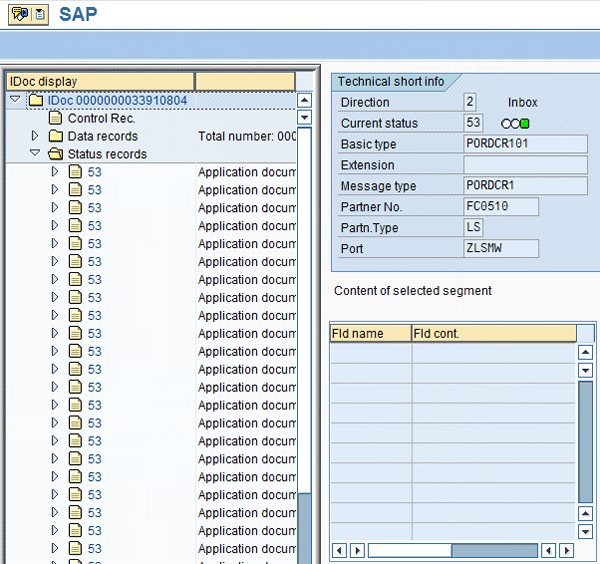The image size is (600, 564).
Task: Click the open Status records folder icon
Action: pyautogui.click(x=56, y=155)
